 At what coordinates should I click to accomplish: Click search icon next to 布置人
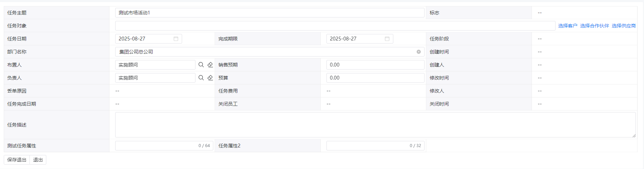[x=201, y=65]
